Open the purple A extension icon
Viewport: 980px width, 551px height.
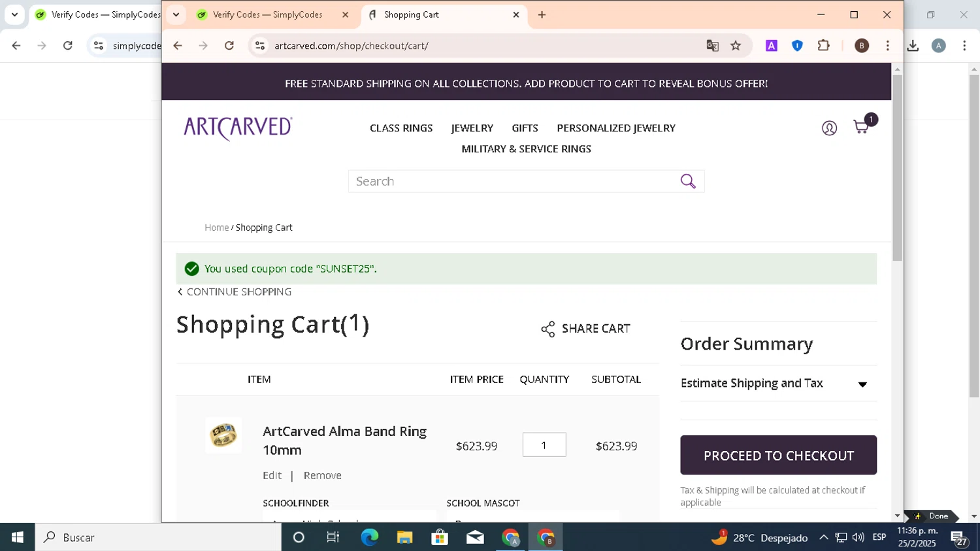tap(772, 46)
